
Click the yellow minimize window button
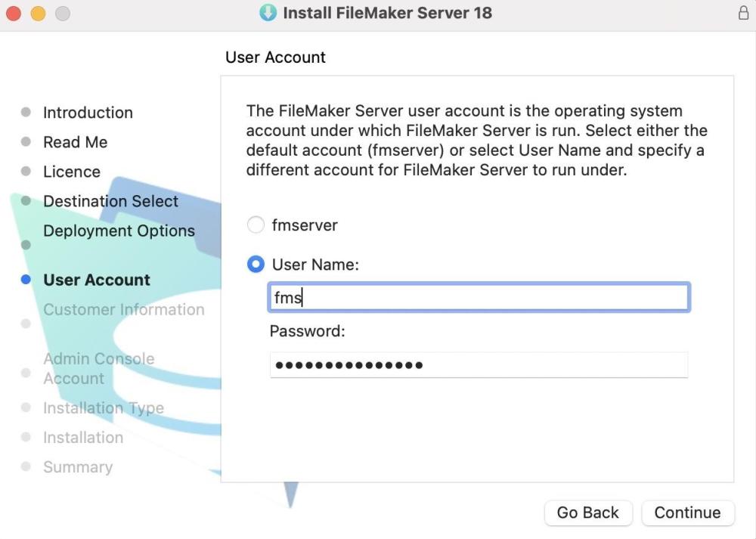(x=38, y=14)
